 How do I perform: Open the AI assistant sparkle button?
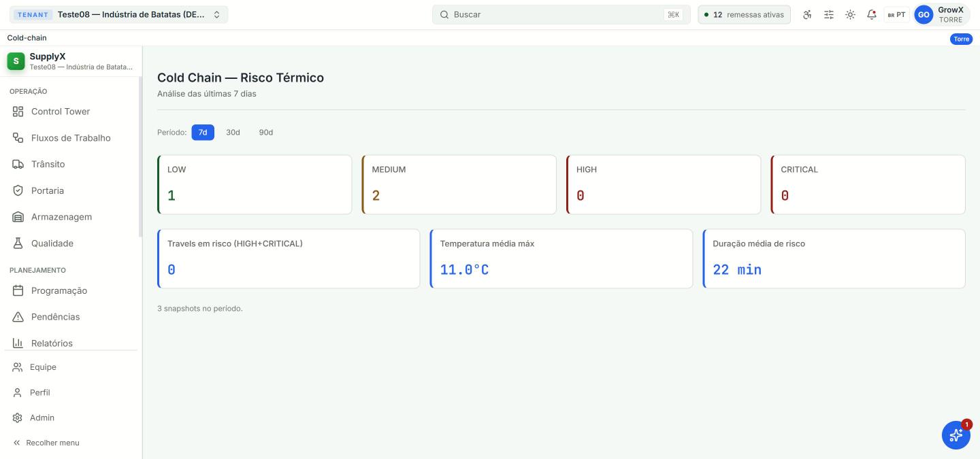[x=955, y=435]
